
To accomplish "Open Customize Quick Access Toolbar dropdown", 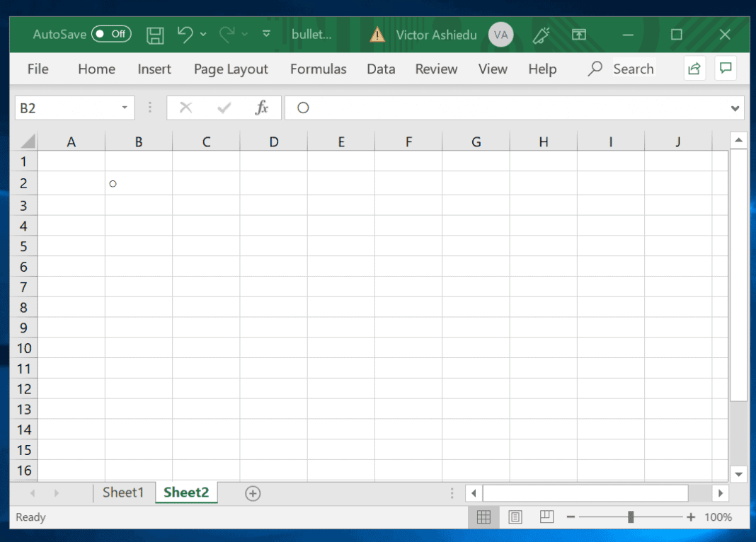I will tap(266, 34).
